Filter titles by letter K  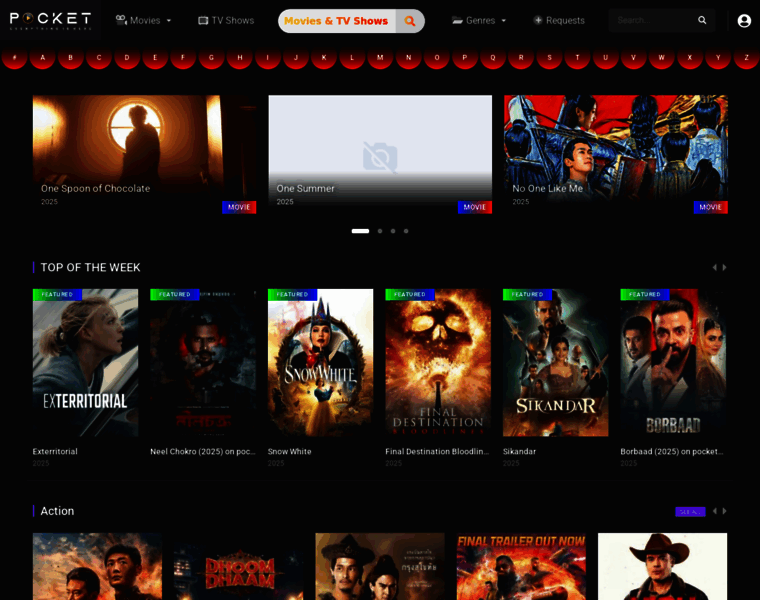click(324, 57)
